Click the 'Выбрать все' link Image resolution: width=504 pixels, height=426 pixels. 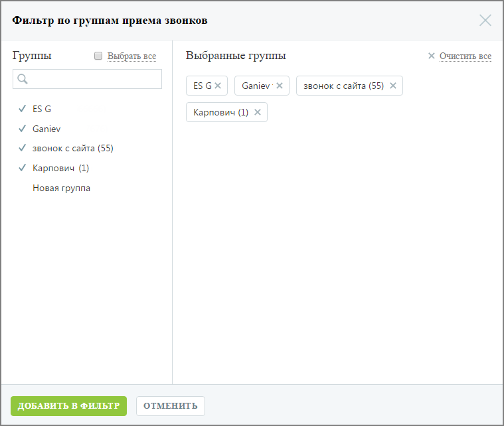131,56
